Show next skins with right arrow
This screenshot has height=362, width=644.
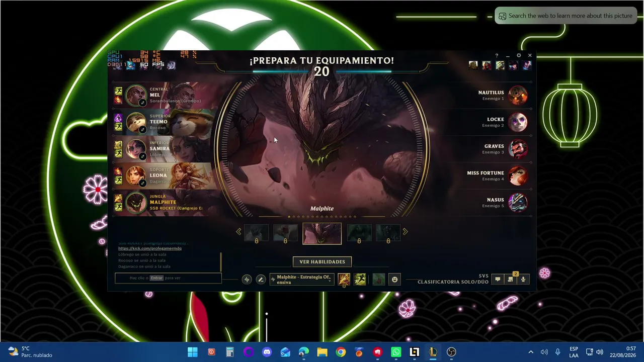point(405,232)
